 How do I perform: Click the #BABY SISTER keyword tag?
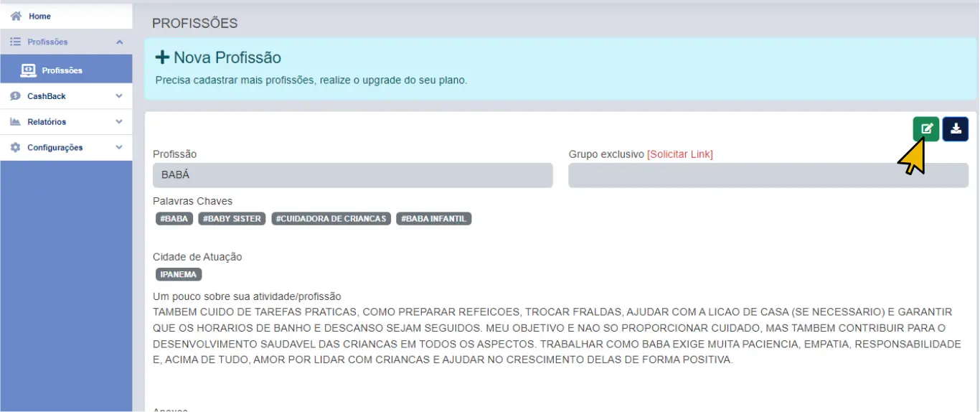(x=232, y=219)
